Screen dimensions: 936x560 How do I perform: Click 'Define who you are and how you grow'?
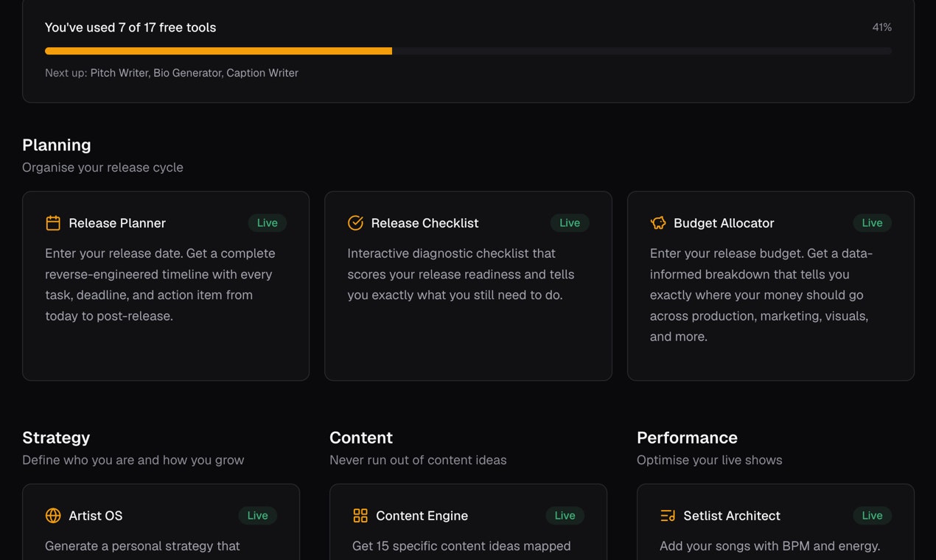[x=133, y=460]
